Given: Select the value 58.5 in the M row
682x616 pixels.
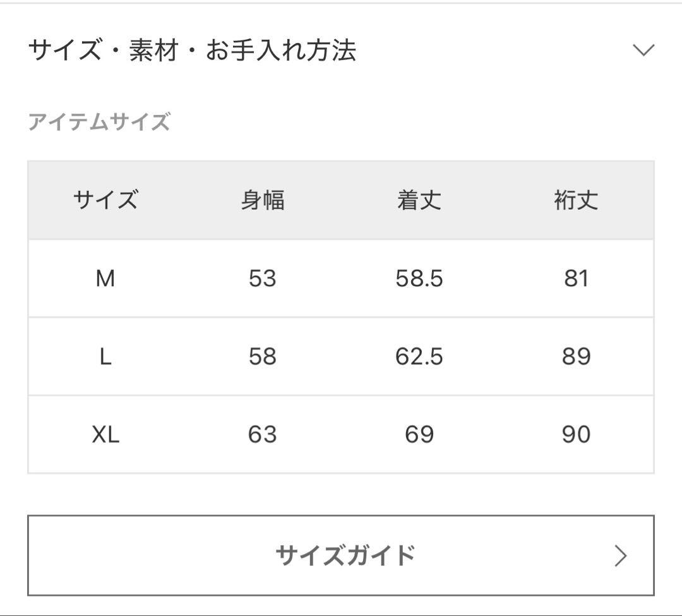Looking at the screenshot, I should 419,278.
